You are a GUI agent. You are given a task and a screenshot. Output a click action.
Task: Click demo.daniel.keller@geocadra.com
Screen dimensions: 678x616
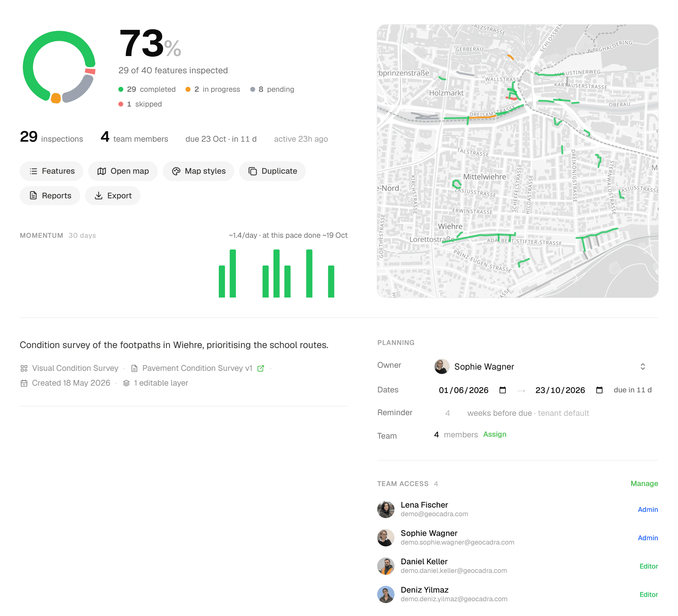[454, 571]
